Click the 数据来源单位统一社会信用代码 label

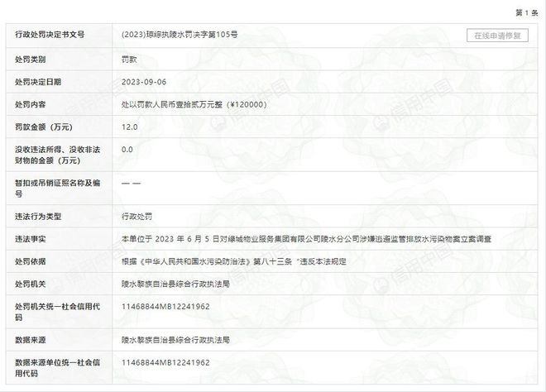tap(57, 368)
